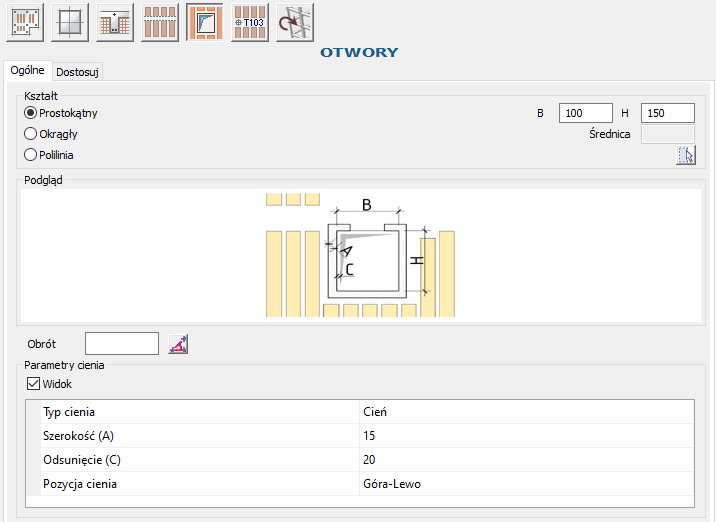Screen dimensions: 716x522
Task: Click the Obrót rotation input field
Action: pyautogui.click(x=122, y=344)
